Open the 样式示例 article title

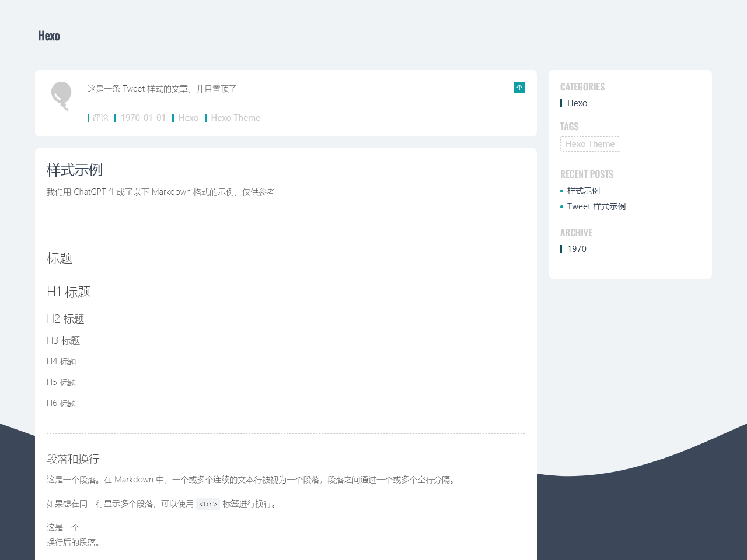(75, 170)
